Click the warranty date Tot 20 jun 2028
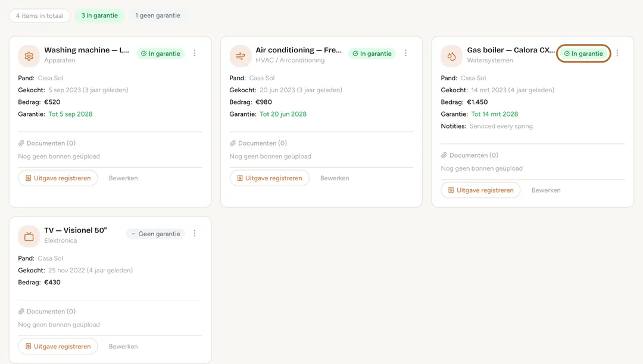The image size is (643, 364). [283, 114]
